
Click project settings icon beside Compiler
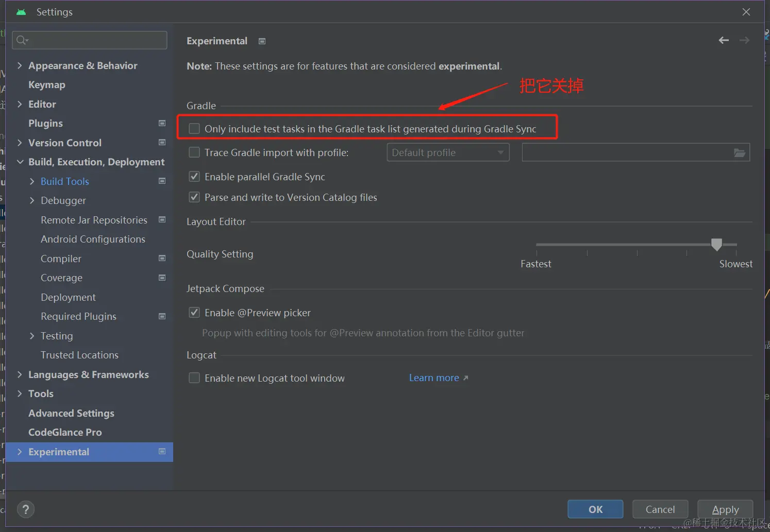click(162, 259)
